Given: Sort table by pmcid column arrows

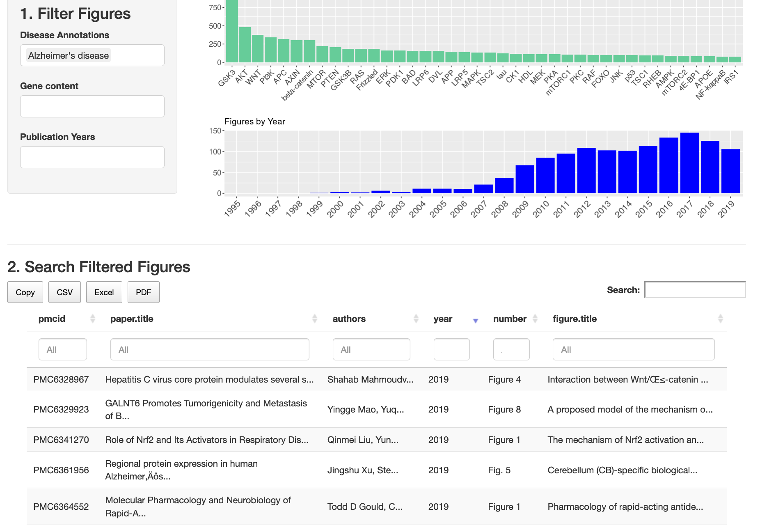Looking at the screenshot, I should coord(93,319).
